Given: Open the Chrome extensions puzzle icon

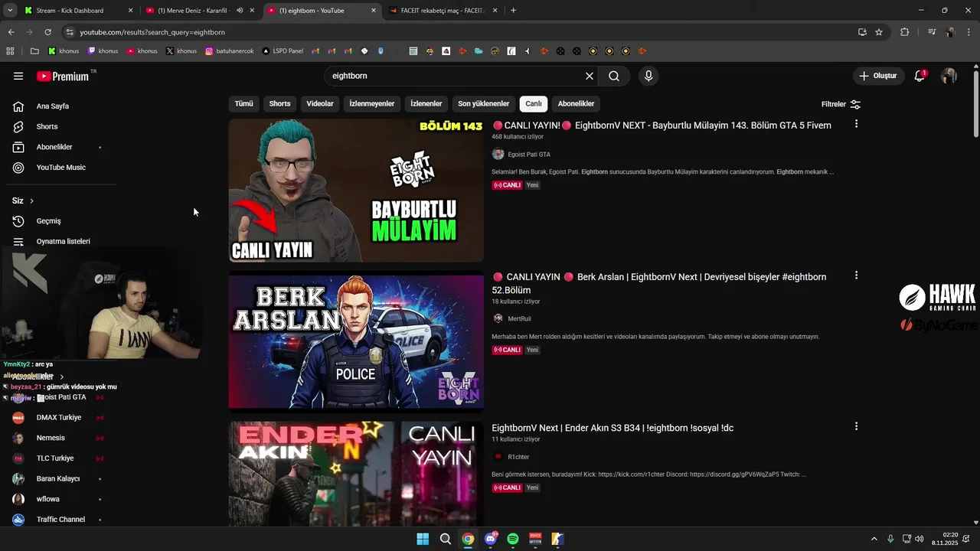Looking at the screenshot, I should (904, 32).
